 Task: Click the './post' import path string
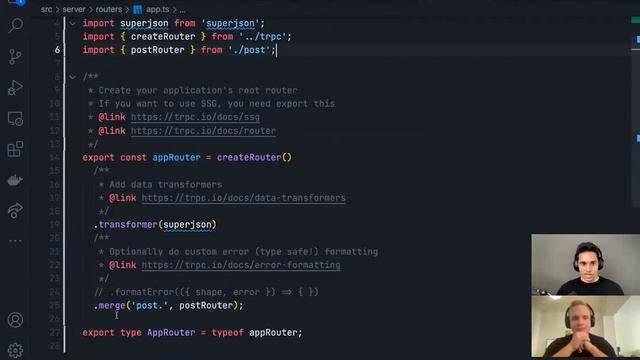[249, 50]
